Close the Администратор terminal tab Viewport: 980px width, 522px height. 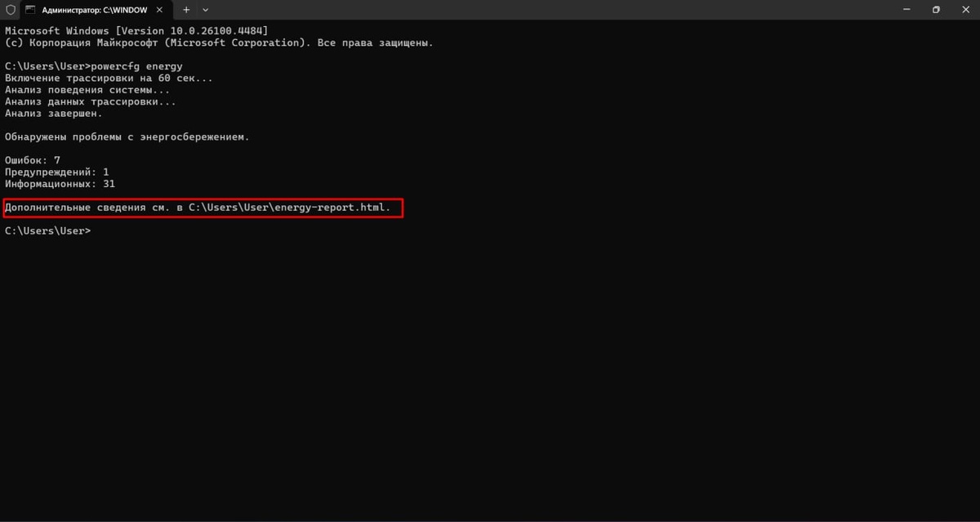point(160,10)
